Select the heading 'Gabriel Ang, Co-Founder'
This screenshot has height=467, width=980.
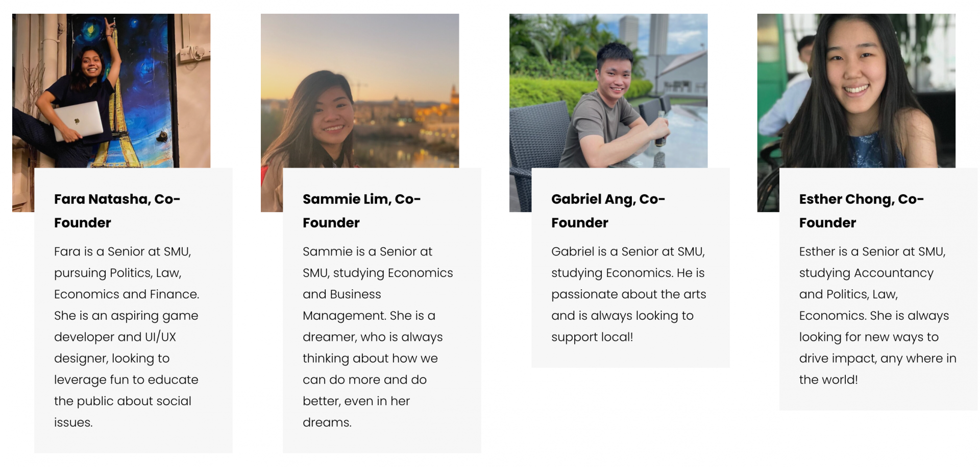point(608,211)
